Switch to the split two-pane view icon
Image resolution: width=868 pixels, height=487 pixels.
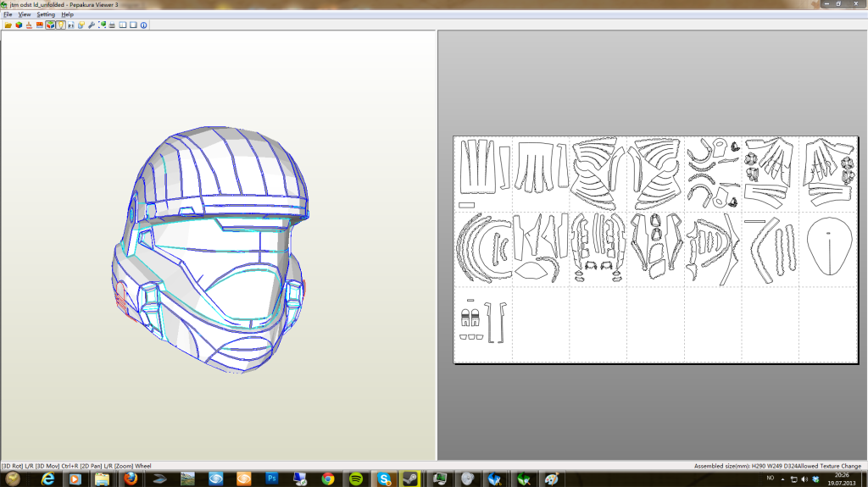click(123, 25)
